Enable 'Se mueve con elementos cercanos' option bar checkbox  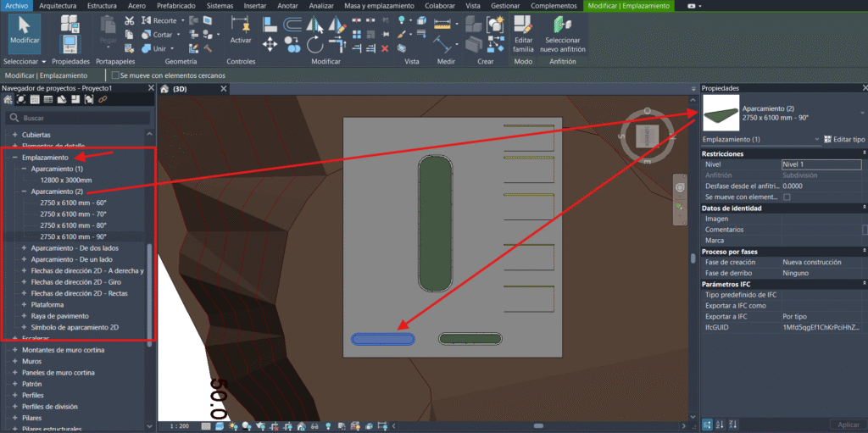coord(115,76)
